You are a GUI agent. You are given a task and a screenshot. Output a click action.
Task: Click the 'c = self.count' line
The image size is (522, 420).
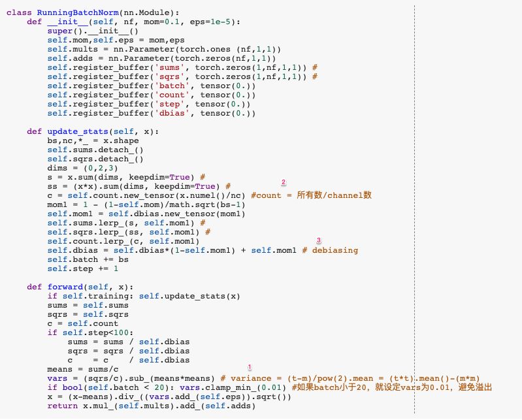[x=82, y=324]
